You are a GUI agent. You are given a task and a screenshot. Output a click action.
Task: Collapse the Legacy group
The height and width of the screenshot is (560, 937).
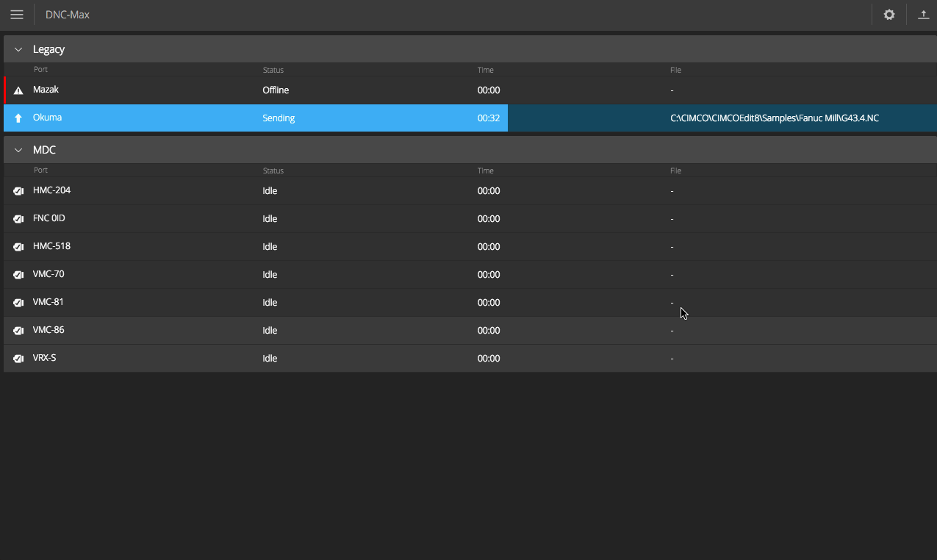18,50
